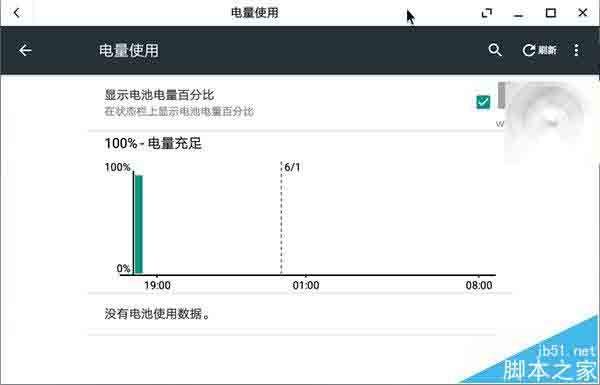This screenshot has width=600, height=385.
Task: Go back using the app bar arrow
Action: tap(25, 50)
